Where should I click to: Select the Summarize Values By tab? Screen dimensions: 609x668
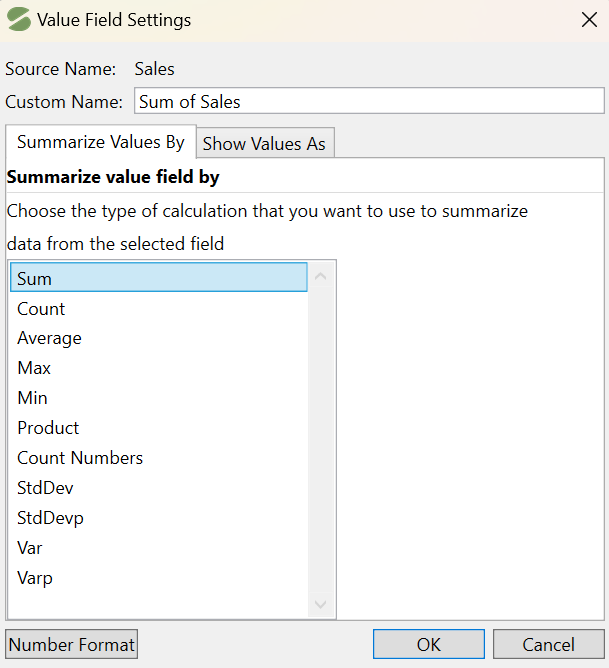pyautogui.click(x=100, y=142)
